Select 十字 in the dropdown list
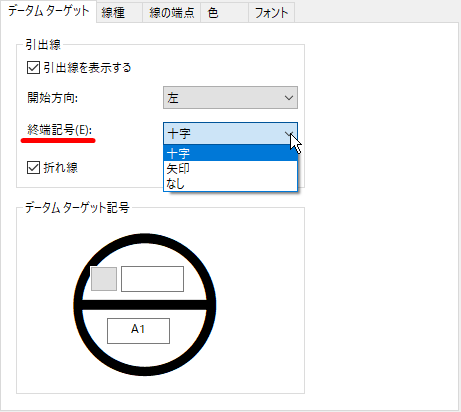The height and width of the screenshot is (412, 461). tap(230, 153)
